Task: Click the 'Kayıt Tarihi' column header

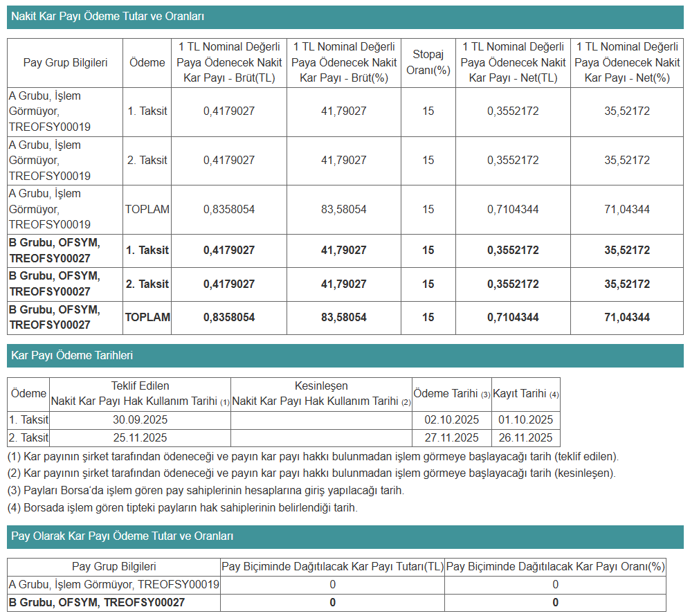Action: pyautogui.click(x=525, y=394)
